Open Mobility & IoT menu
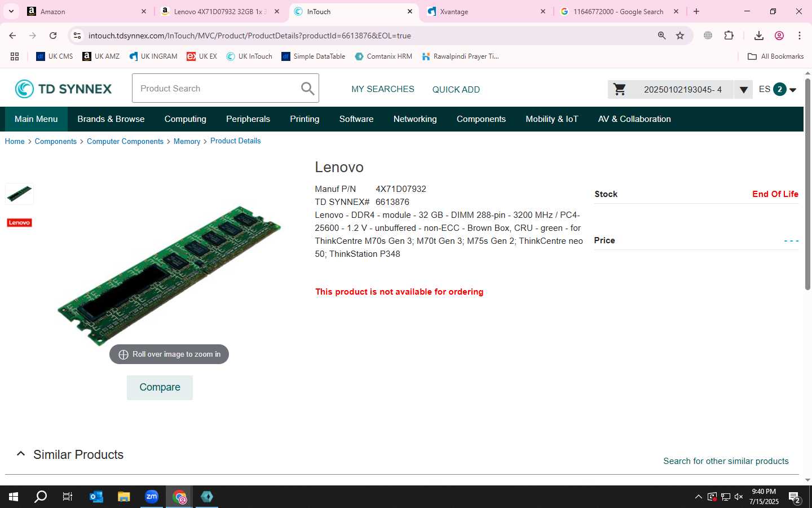This screenshot has height=508, width=812. coord(552,119)
